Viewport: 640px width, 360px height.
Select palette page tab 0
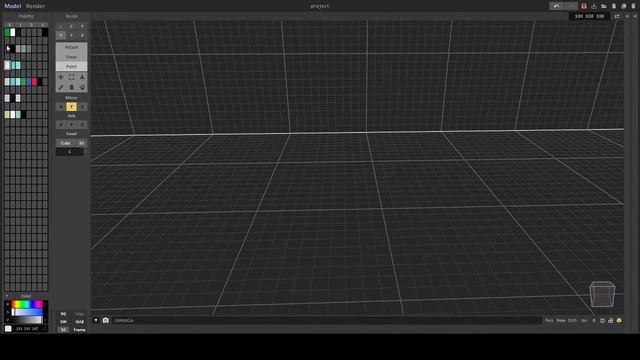[10, 25]
